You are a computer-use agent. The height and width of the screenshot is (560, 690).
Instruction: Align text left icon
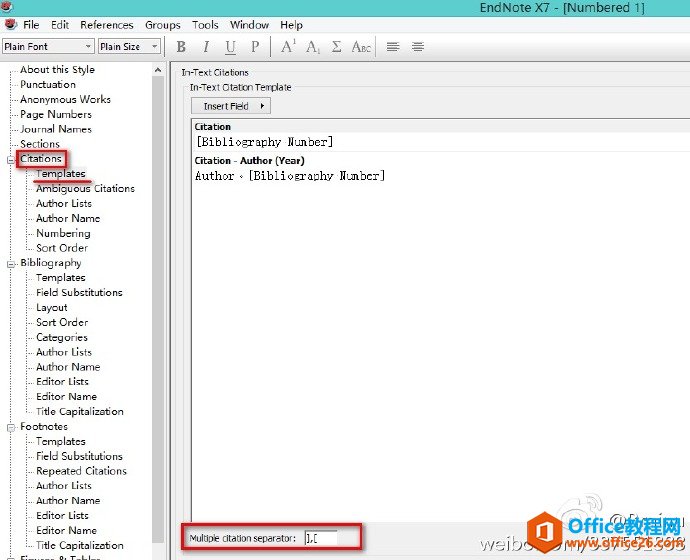pyautogui.click(x=393, y=47)
